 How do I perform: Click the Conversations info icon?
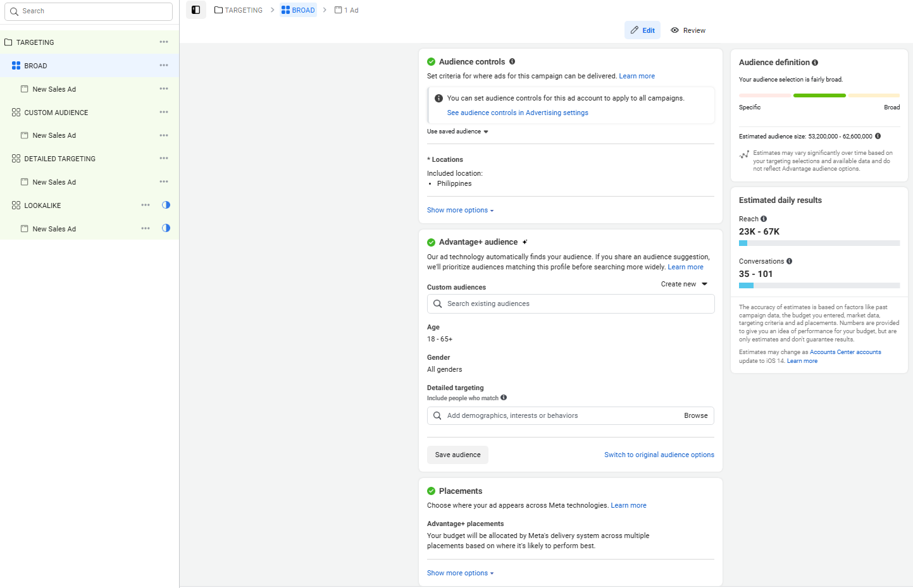point(789,261)
